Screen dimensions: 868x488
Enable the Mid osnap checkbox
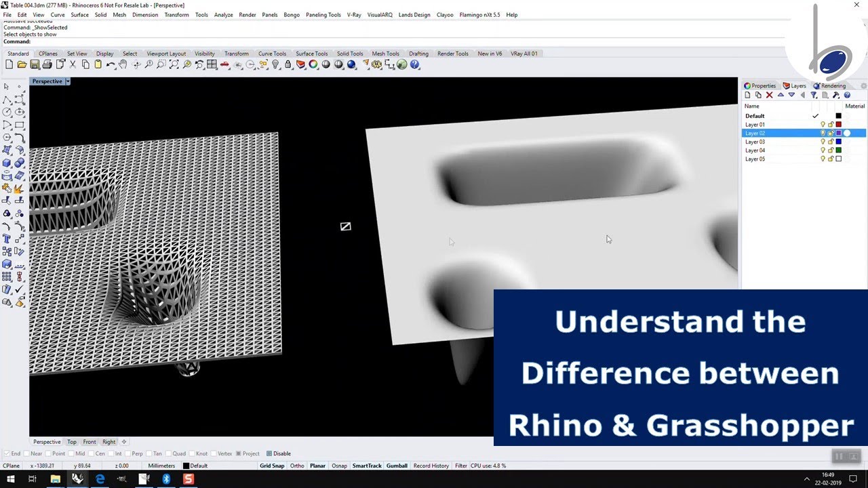tap(72, 453)
